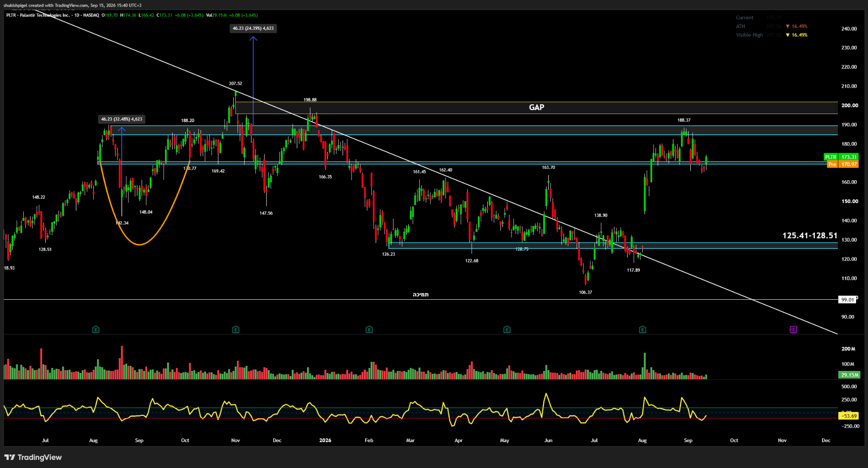
Task: Click the 200.00 price axis label
Action: tap(849, 106)
